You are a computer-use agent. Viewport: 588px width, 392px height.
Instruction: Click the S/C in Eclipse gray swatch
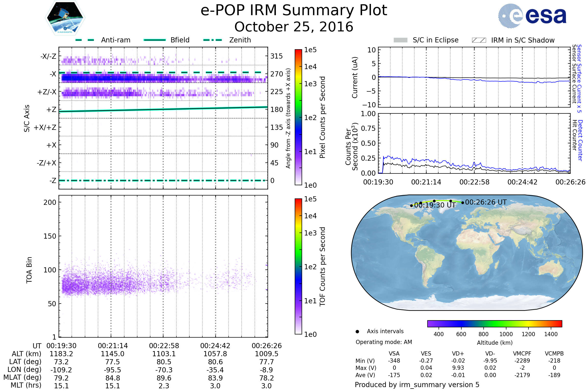pos(400,40)
